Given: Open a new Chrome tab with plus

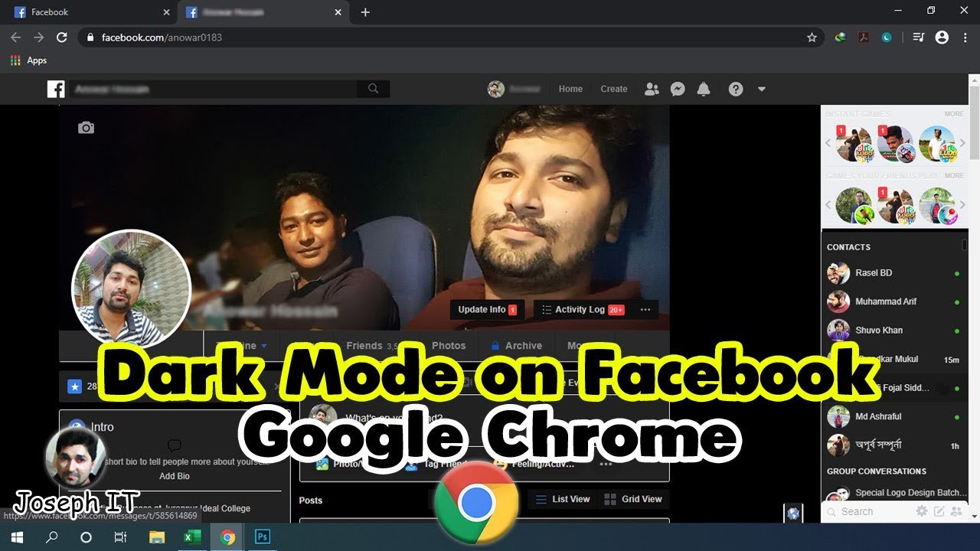Looking at the screenshot, I should coord(365,12).
